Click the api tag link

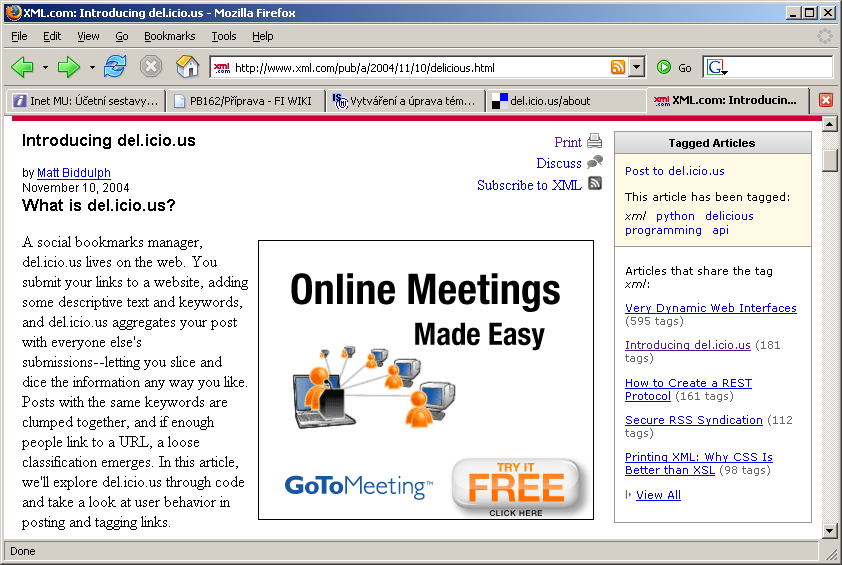click(720, 230)
